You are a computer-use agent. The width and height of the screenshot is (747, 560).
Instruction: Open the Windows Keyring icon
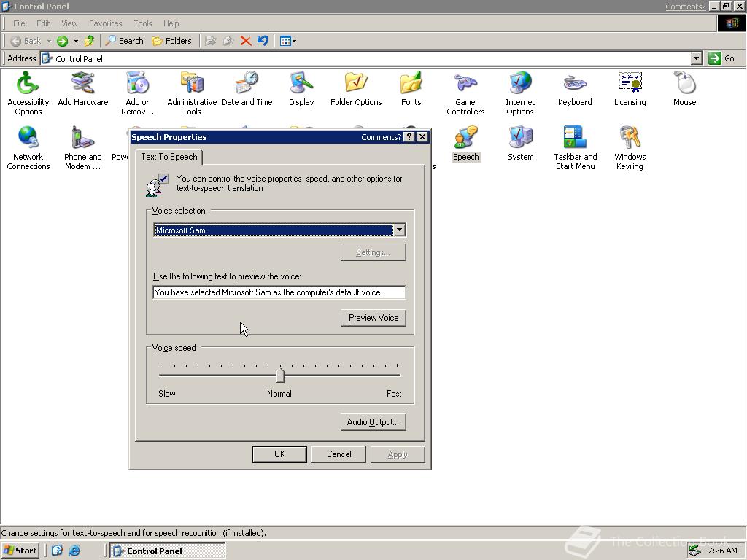pos(630,148)
